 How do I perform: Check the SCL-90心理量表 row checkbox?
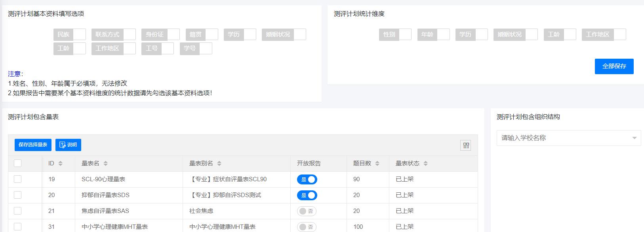[17, 179]
